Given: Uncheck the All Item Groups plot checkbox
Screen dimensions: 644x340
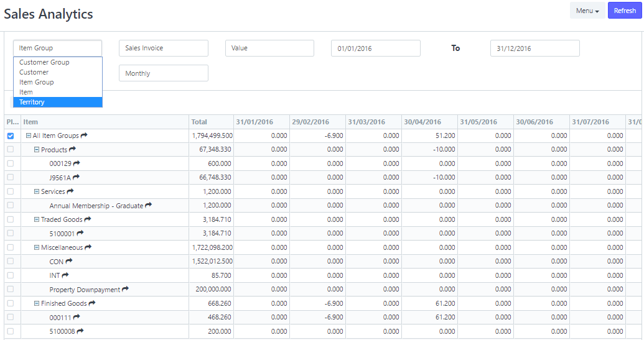Looking at the screenshot, I should point(11,136).
